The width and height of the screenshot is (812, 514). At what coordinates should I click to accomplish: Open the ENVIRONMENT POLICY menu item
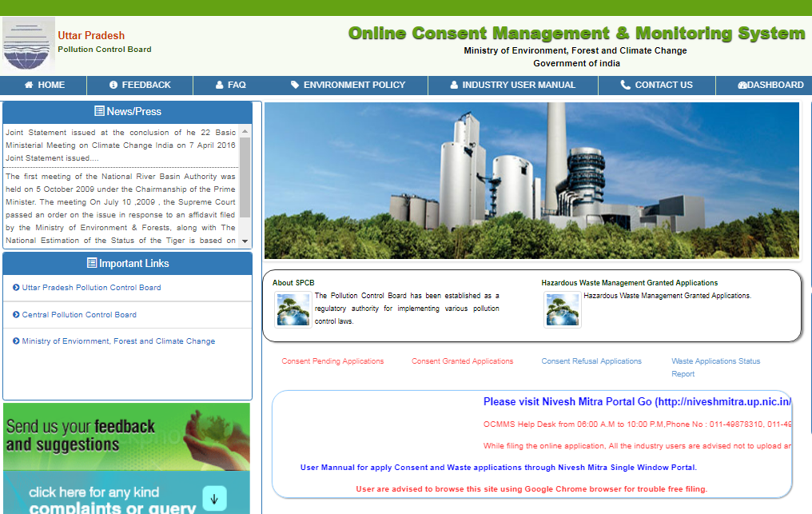click(348, 85)
